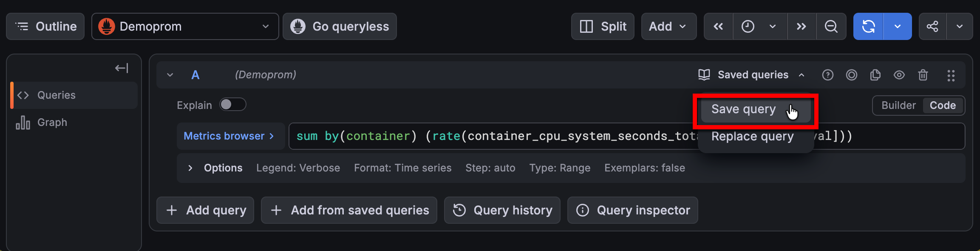Switch the editor to Builder mode
Image resolution: width=980 pixels, height=251 pixels.
tap(898, 106)
